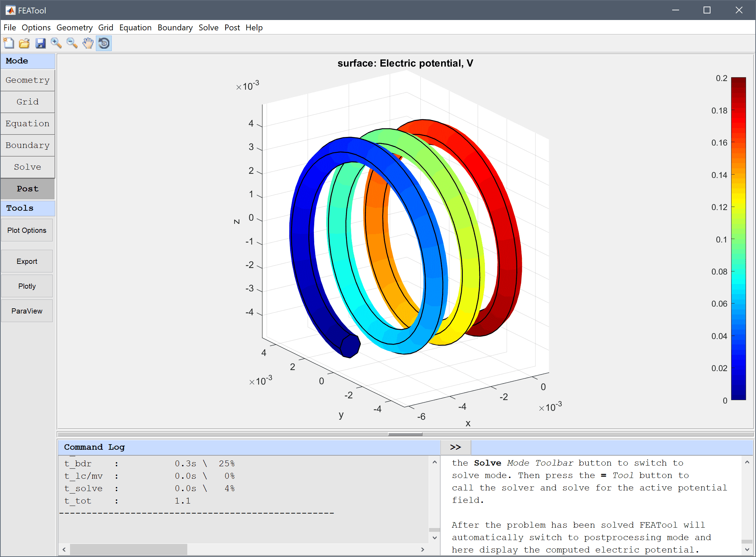Click the 't_lc/mv' log line
Viewport: 756px width, 557px height.
149,476
